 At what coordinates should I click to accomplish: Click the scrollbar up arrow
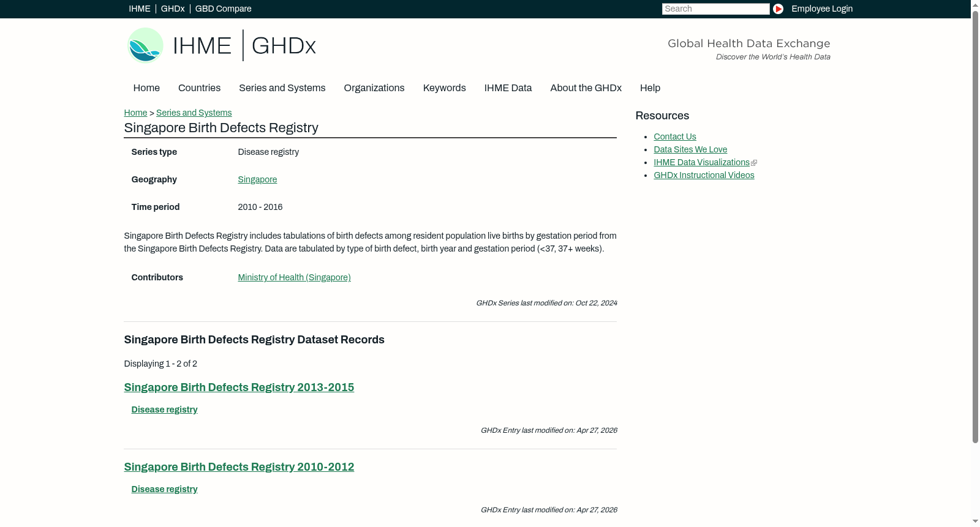tap(975, 5)
